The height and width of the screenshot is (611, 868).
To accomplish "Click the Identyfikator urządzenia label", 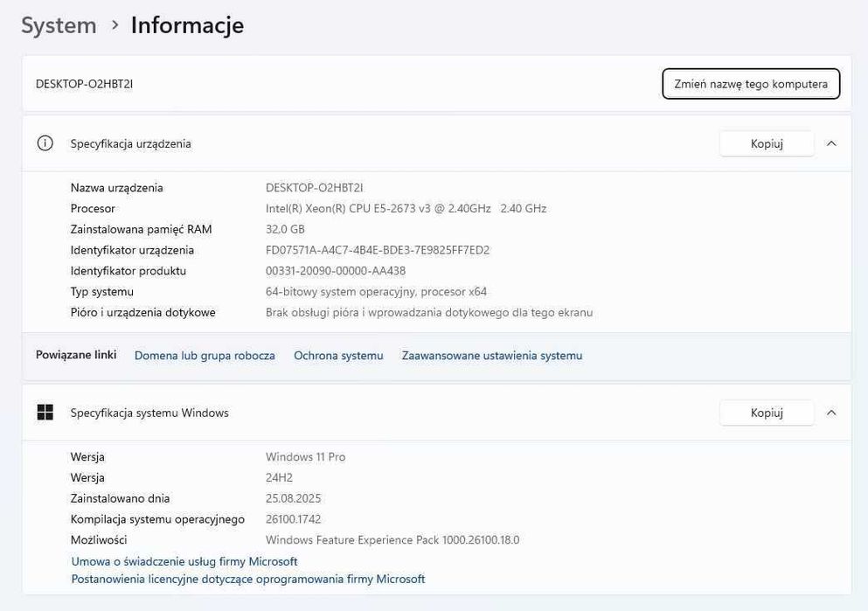I will (132, 250).
